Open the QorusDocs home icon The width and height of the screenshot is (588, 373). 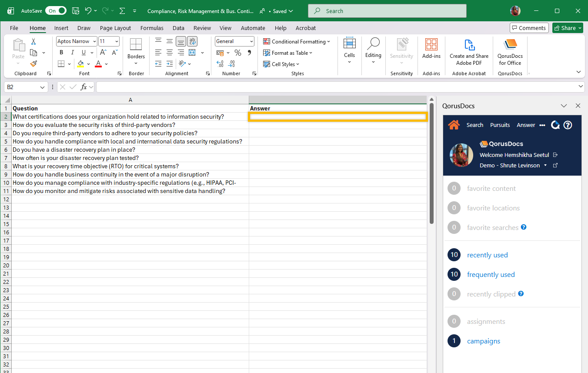pos(454,125)
